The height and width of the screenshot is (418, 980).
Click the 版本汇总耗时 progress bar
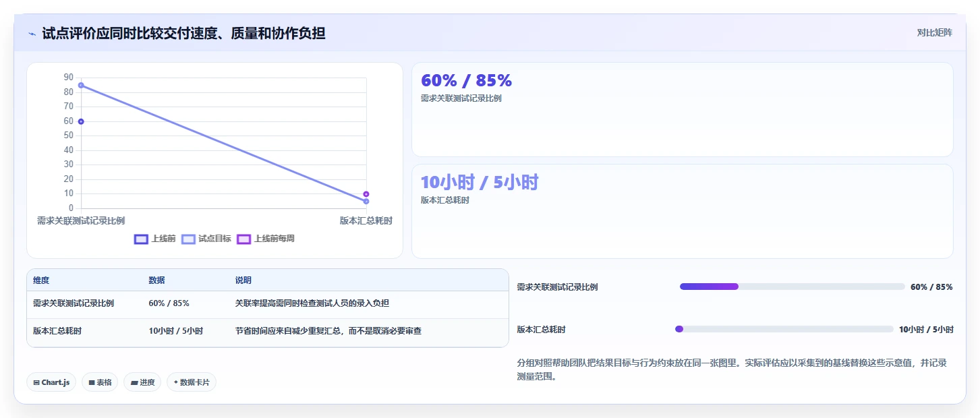pos(784,329)
